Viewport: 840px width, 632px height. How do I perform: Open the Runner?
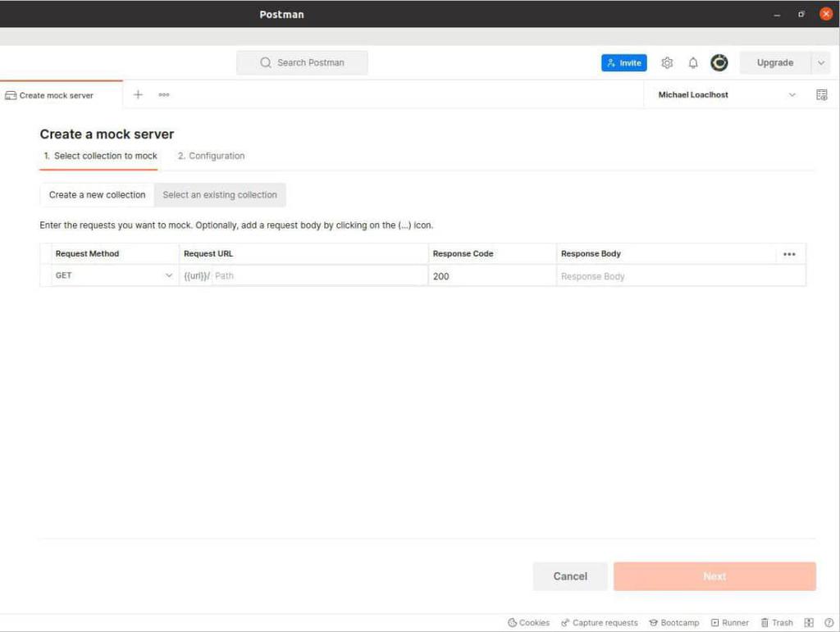pos(729,622)
